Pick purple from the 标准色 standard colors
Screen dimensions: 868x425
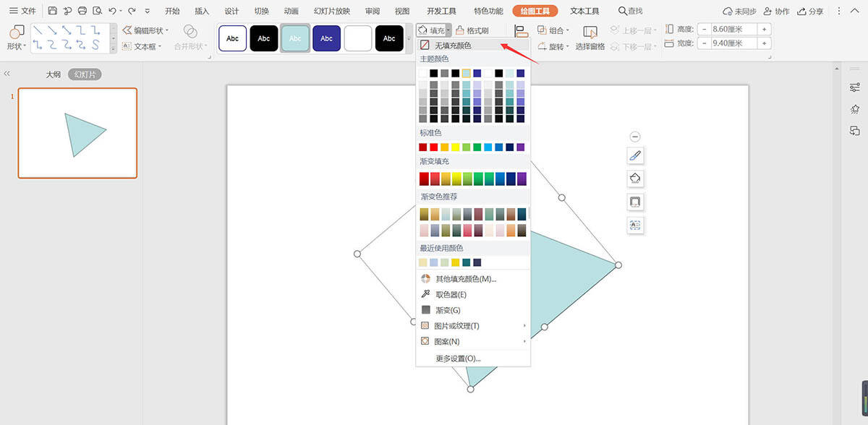[x=521, y=147]
